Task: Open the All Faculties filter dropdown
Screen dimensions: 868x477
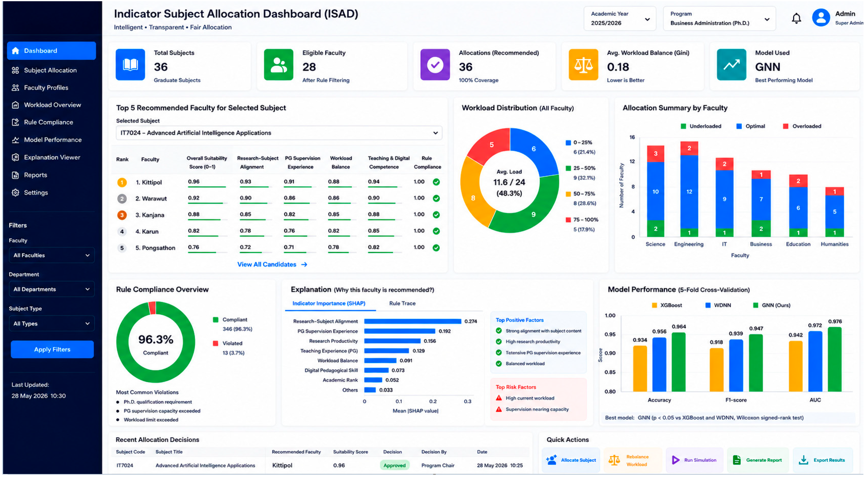Action: click(x=52, y=255)
